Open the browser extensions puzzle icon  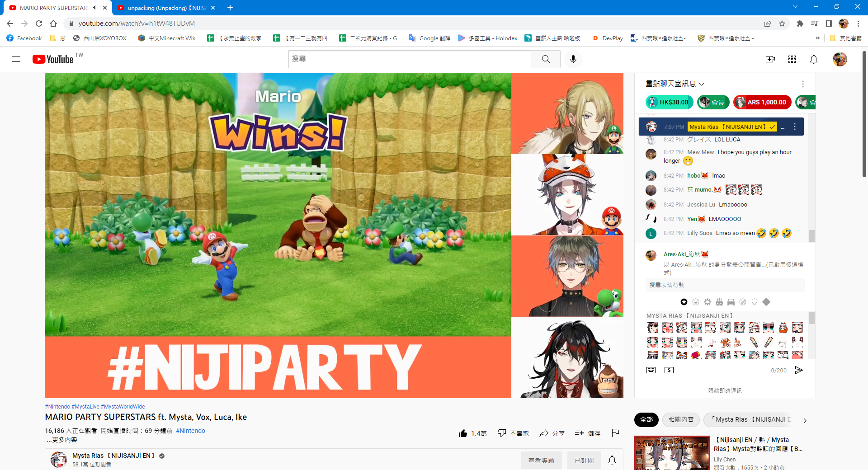[x=800, y=23]
